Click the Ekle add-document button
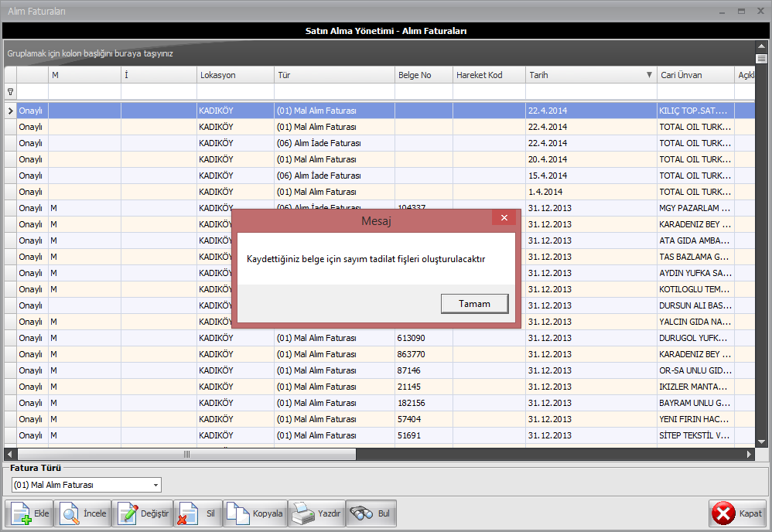Image resolution: width=772 pixels, height=532 pixels. pos(29,513)
